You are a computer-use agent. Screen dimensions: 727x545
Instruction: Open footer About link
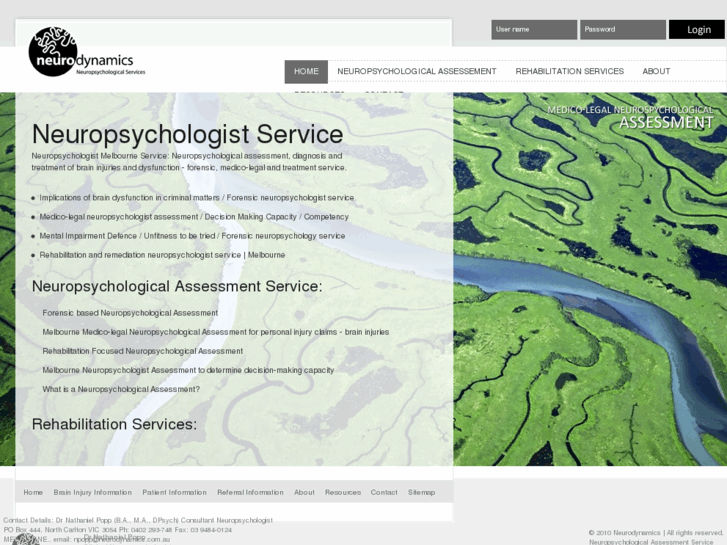tap(304, 493)
